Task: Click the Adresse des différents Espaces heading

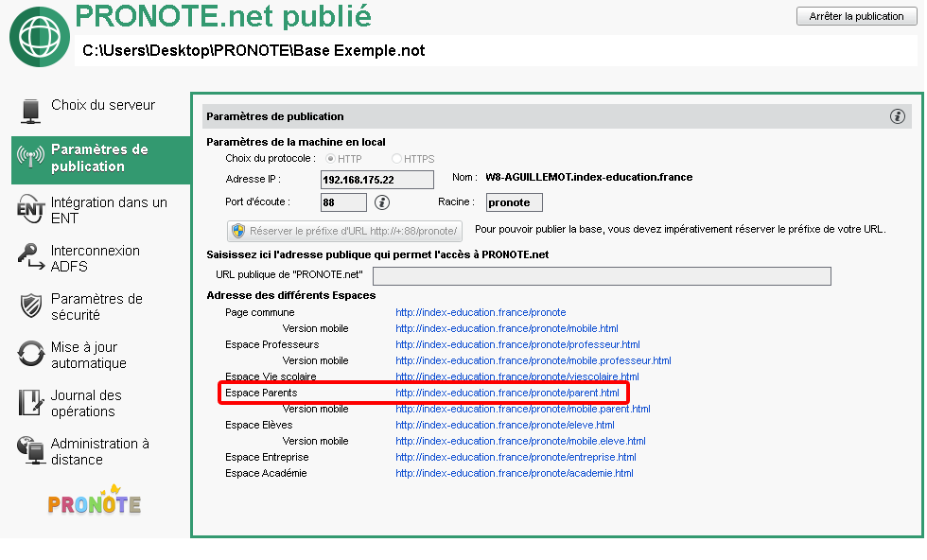Action: tap(291, 295)
